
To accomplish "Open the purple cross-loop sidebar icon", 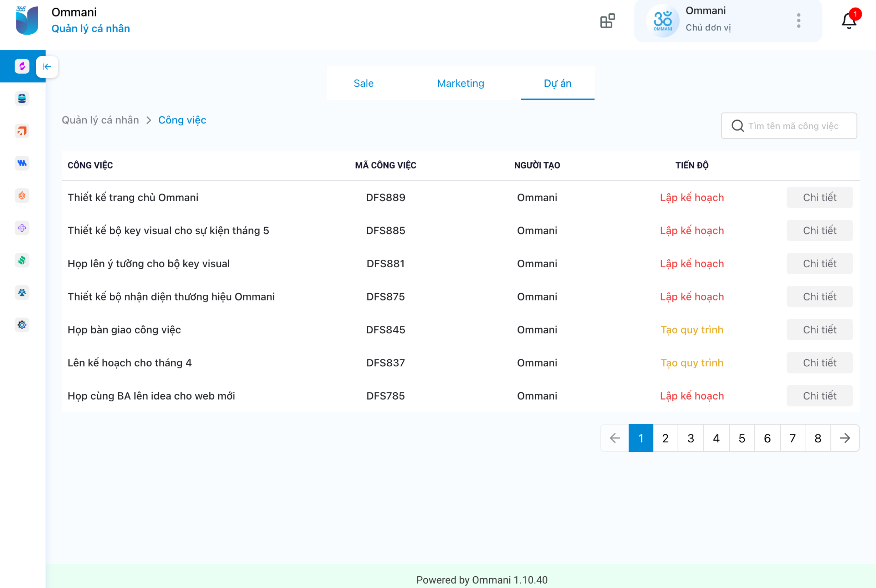I will pos(22,228).
